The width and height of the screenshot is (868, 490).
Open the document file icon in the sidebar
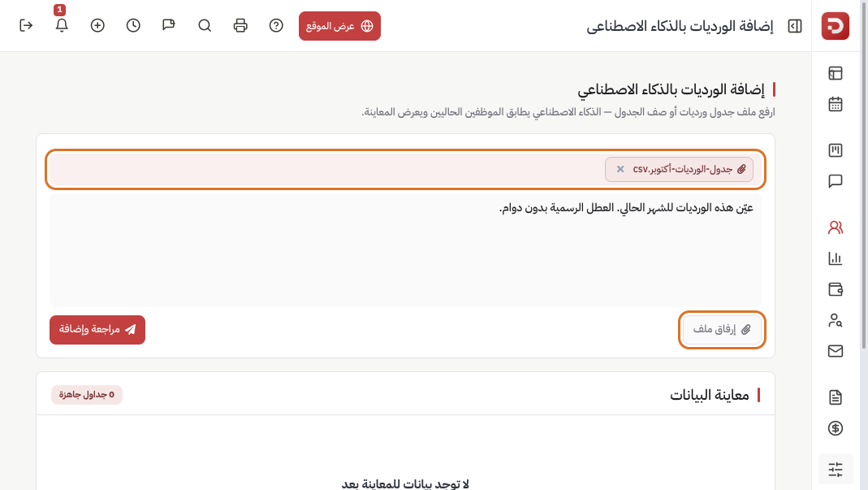tap(836, 397)
